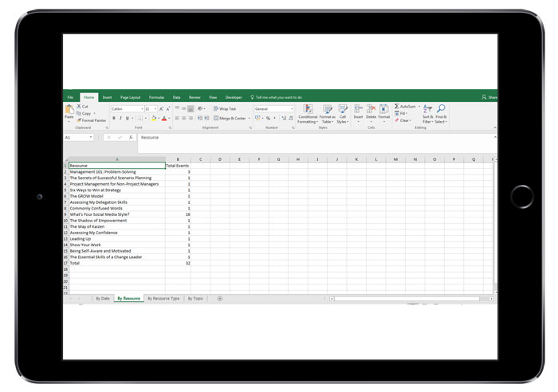Image resolution: width=558 pixels, height=392 pixels.
Task: Middle align cell contents
Action: 184,108
